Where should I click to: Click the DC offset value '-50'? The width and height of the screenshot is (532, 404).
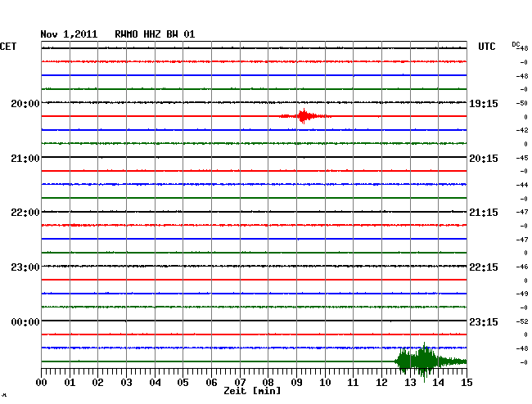click(522, 103)
